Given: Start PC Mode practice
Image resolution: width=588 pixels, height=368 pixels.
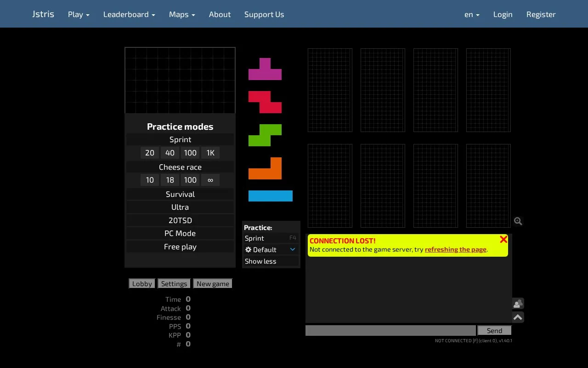Looking at the screenshot, I should click(180, 233).
